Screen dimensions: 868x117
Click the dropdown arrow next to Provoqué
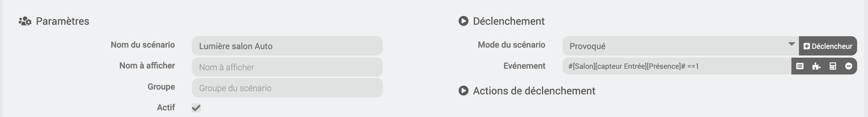pyautogui.click(x=791, y=44)
